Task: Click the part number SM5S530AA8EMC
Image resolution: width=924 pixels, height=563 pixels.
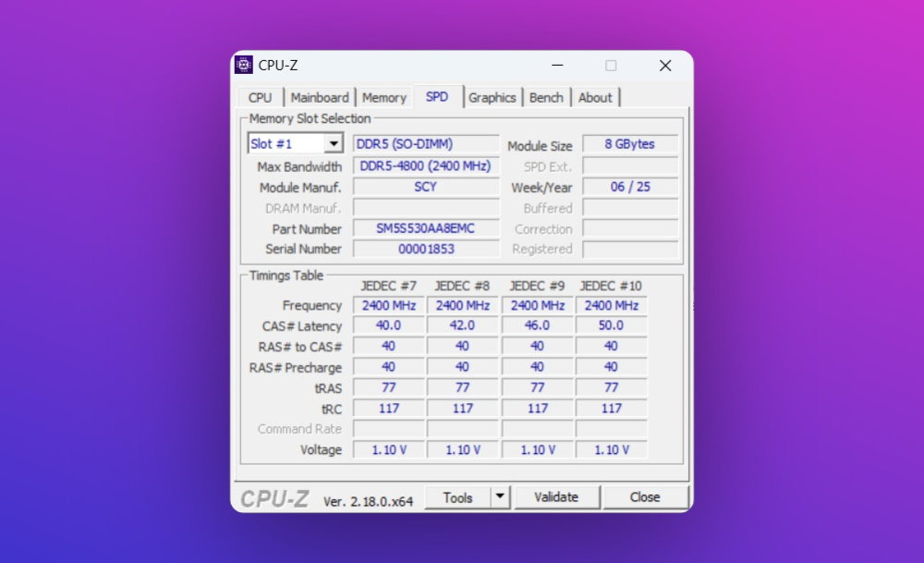Action: click(x=426, y=228)
